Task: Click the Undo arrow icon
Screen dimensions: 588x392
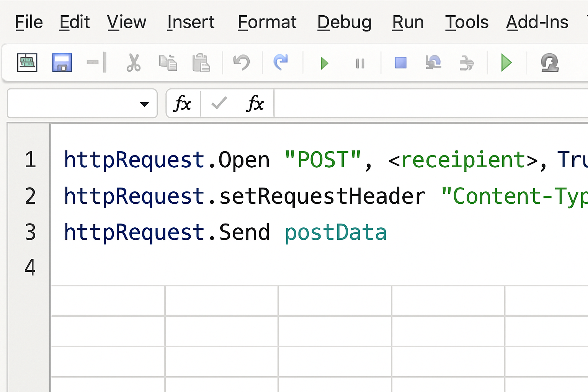Action: click(x=242, y=62)
